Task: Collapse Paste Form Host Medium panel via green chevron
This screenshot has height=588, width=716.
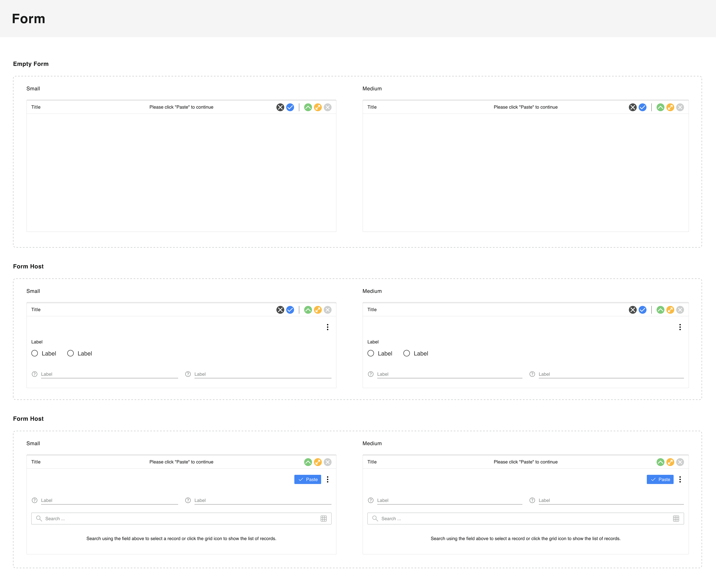Action: pyautogui.click(x=660, y=462)
